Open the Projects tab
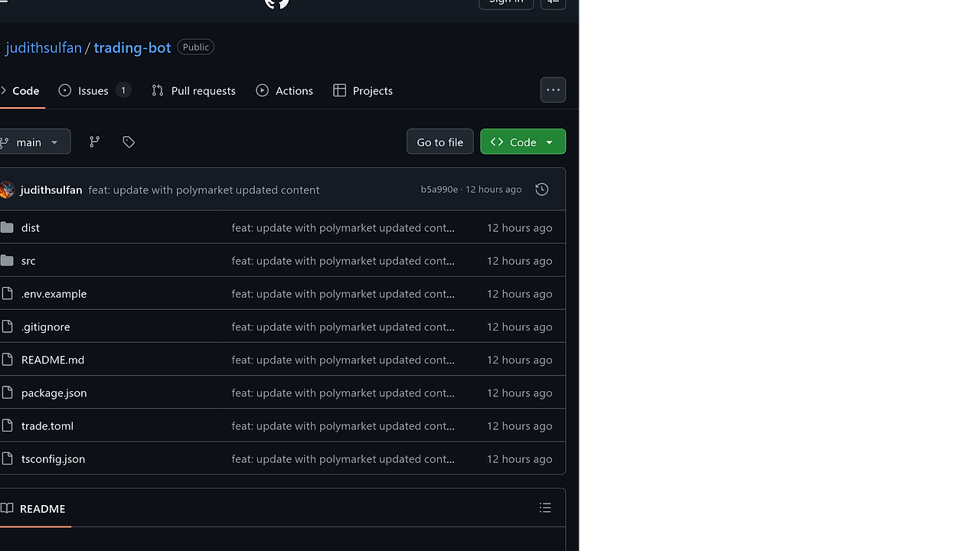 pos(363,90)
